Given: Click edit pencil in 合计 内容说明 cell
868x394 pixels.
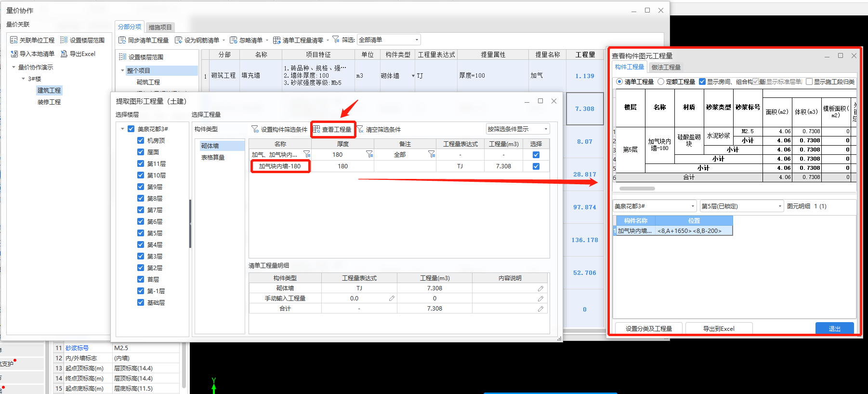Looking at the screenshot, I should [540, 309].
